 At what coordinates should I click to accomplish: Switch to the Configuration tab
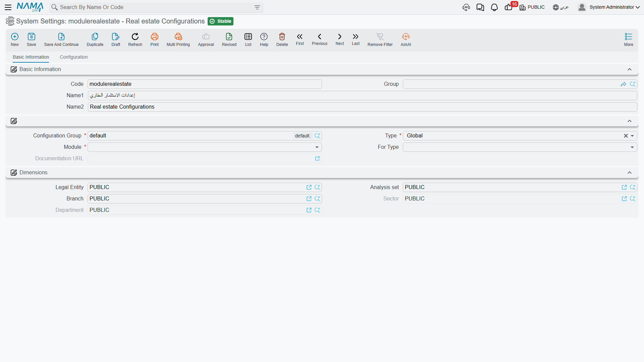[74, 57]
